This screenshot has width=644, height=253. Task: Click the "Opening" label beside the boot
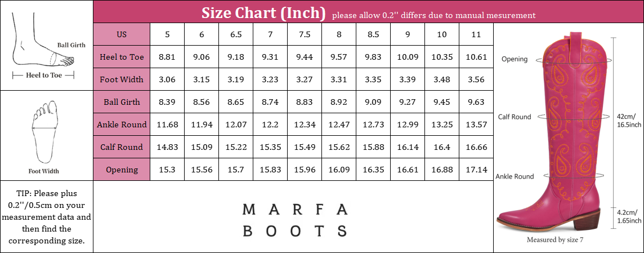[x=514, y=59]
